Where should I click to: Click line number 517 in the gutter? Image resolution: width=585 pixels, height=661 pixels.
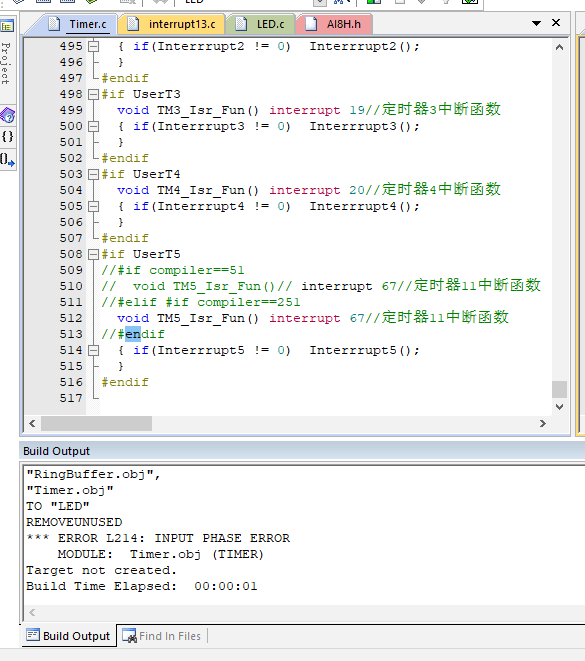pos(71,398)
